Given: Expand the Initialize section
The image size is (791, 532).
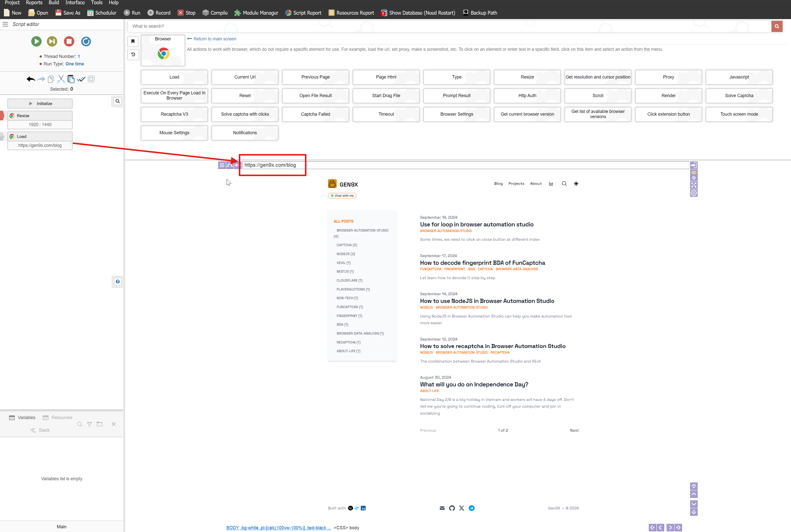Looking at the screenshot, I should pyautogui.click(x=40, y=104).
